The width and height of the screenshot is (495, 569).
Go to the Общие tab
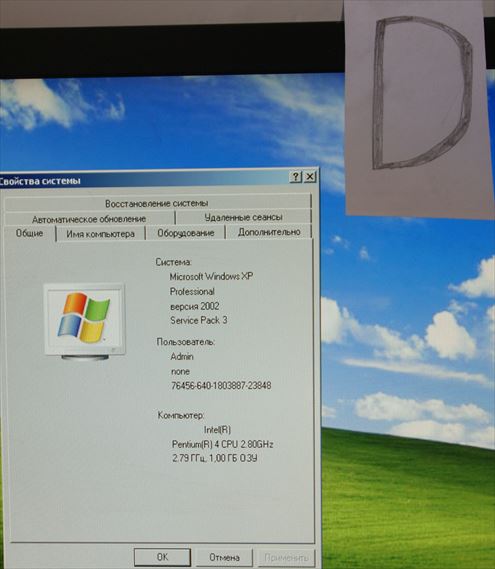click(x=29, y=233)
